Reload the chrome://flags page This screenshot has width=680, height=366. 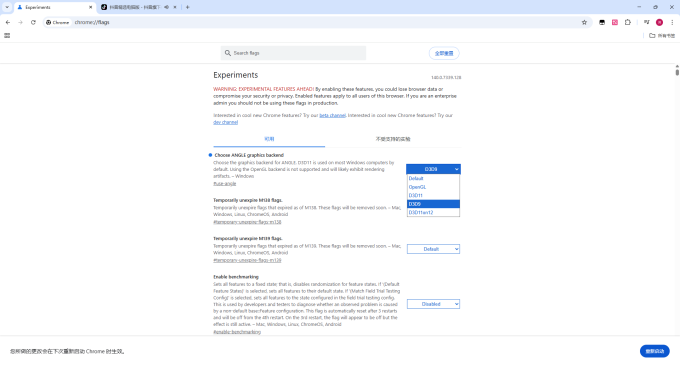coord(33,22)
